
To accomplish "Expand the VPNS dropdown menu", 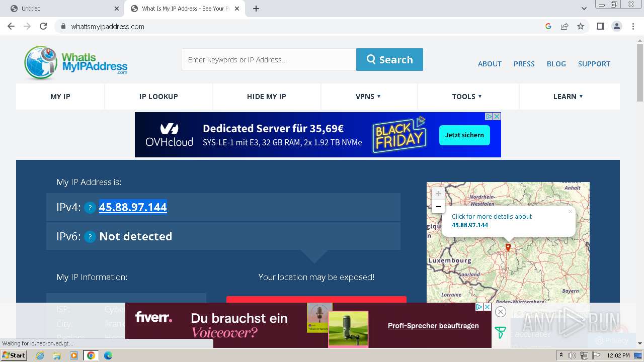I will [x=368, y=97].
